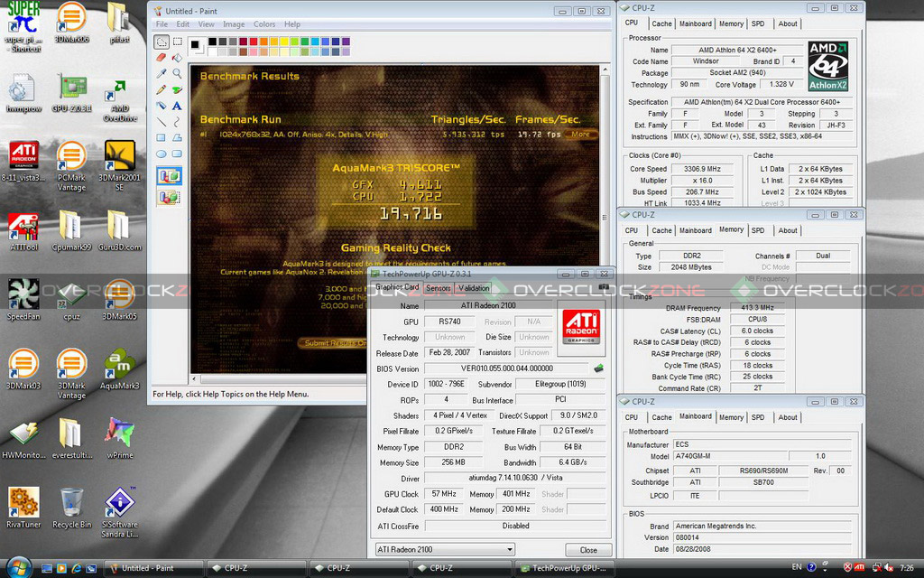Enable transparent selection mode in Paint toolbox

[169, 197]
